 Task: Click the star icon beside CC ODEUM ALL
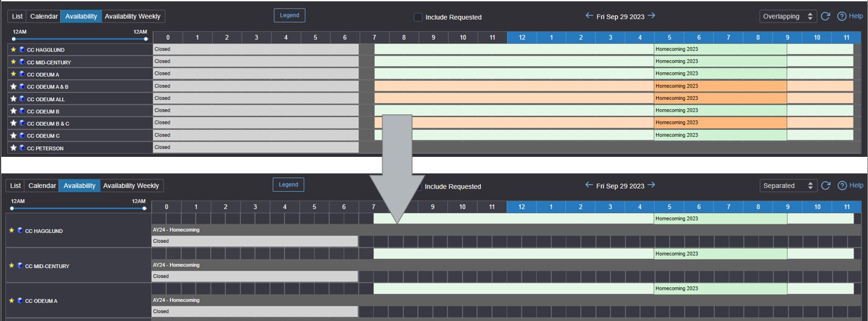pyautogui.click(x=13, y=99)
